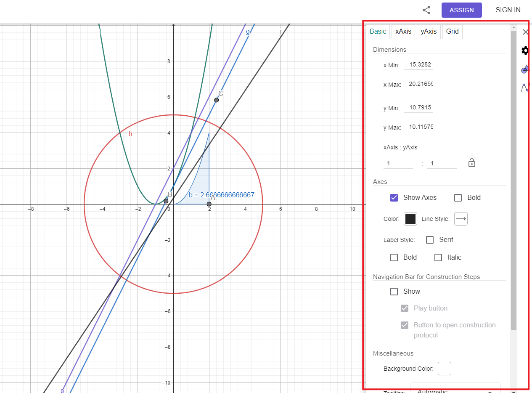532x393 pixels.
Task: Click the scrollbar up arrow in settings
Action: pos(513,27)
